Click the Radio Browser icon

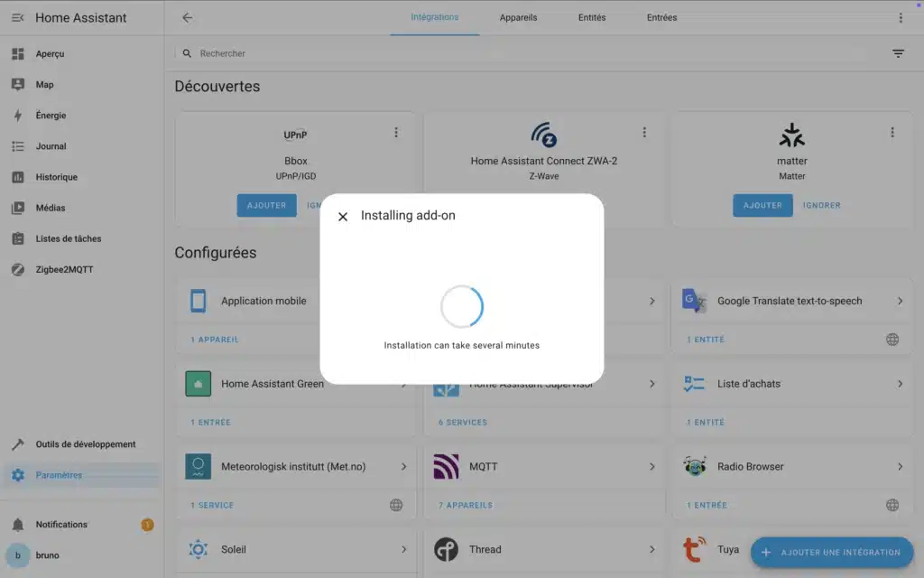tap(695, 467)
